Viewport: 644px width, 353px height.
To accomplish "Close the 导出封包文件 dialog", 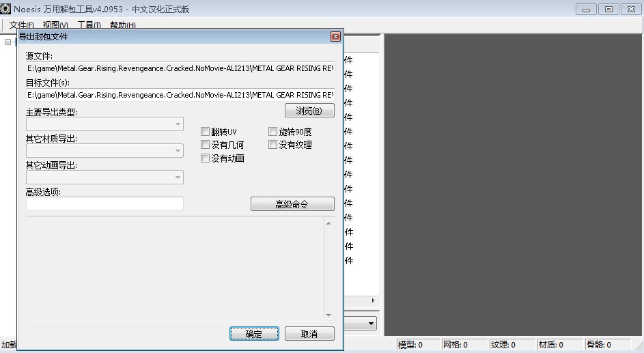I will (335, 37).
